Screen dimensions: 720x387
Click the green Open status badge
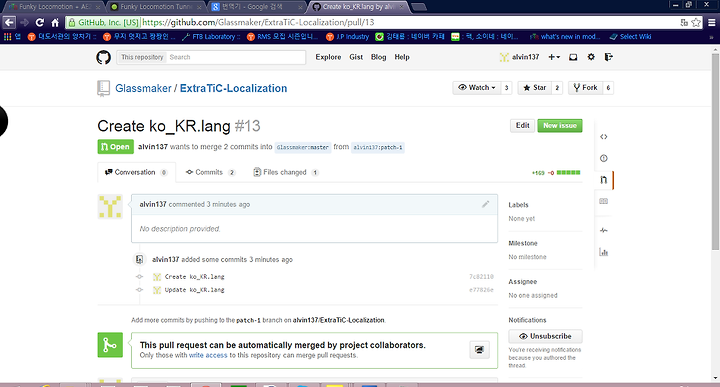(115, 147)
